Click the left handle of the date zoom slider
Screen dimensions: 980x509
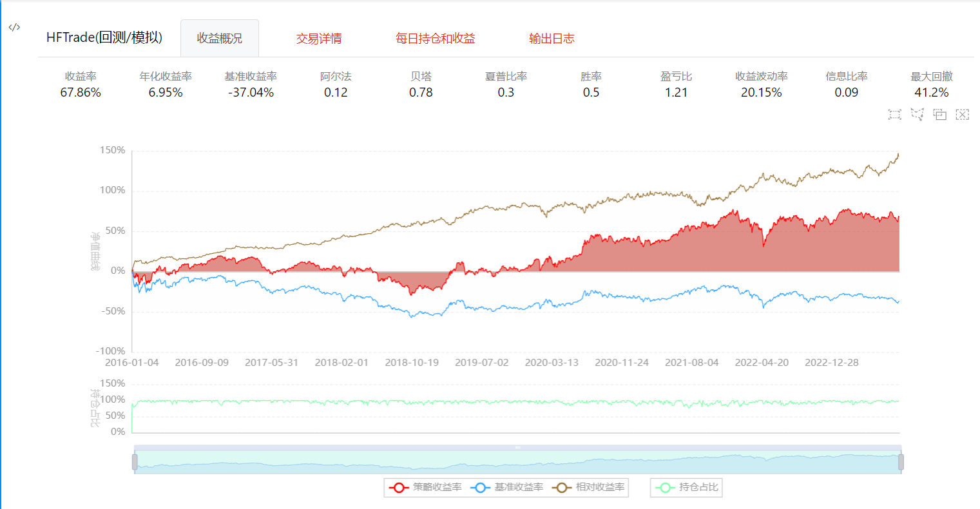click(x=135, y=462)
